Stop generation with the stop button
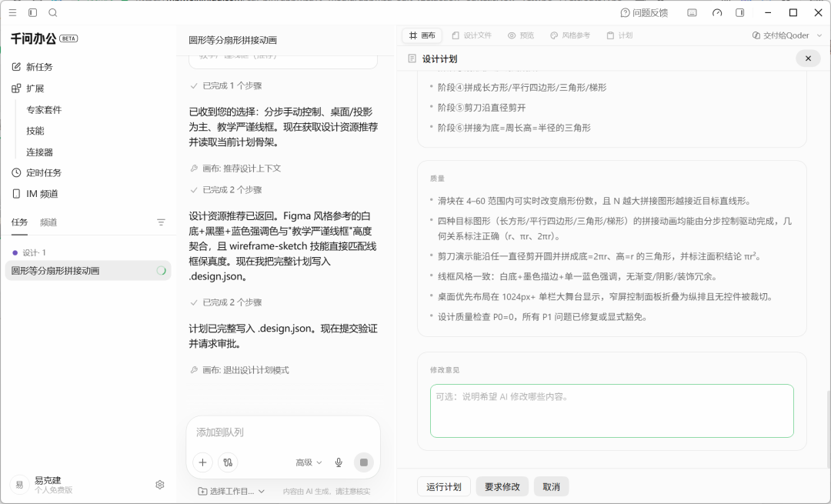The height and width of the screenshot is (504, 831). (x=363, y=462)
